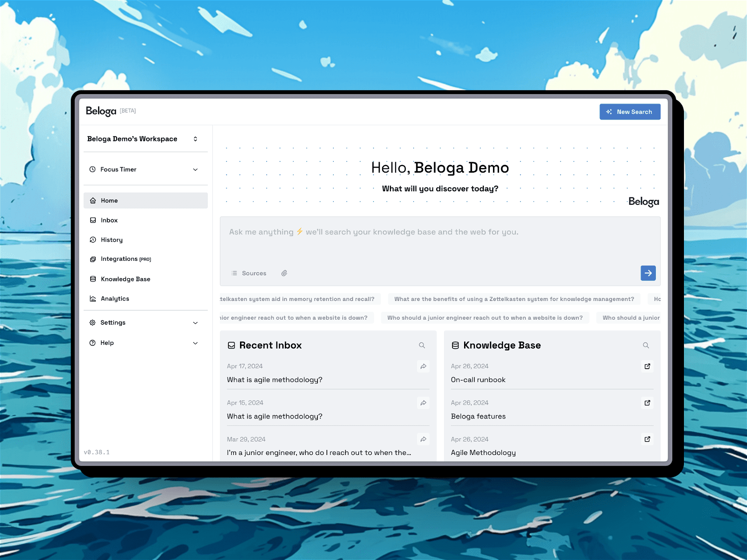Image resolution: width=747 pixels, height=560 pixels.
Task: Focus the Ask me anything input
Action: (x=439, y=243)
